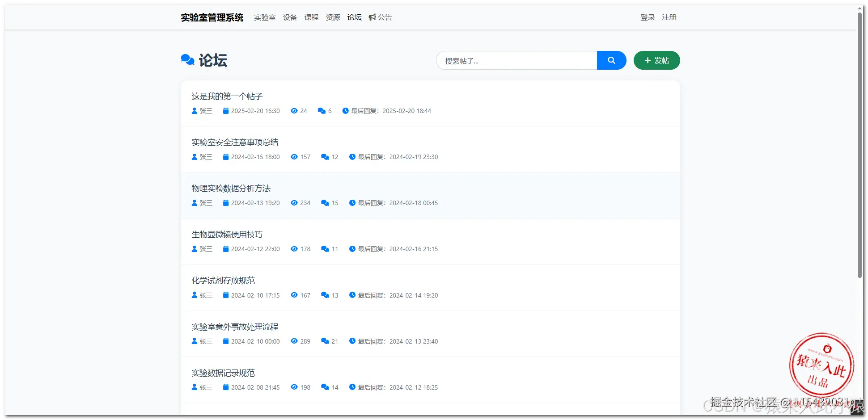Switch to the 课程 section
Viewport: 868px width, 420px height.
click(311, 17)
